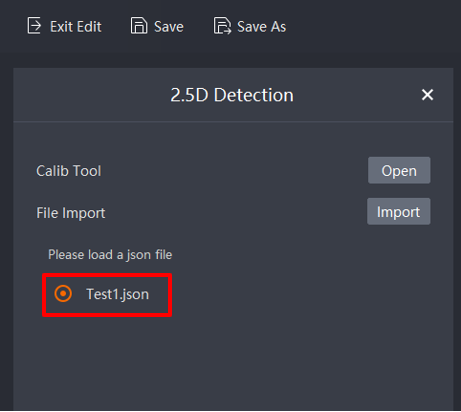Click the word 'Edit' in Exit Edit

(x=89, y=27)
